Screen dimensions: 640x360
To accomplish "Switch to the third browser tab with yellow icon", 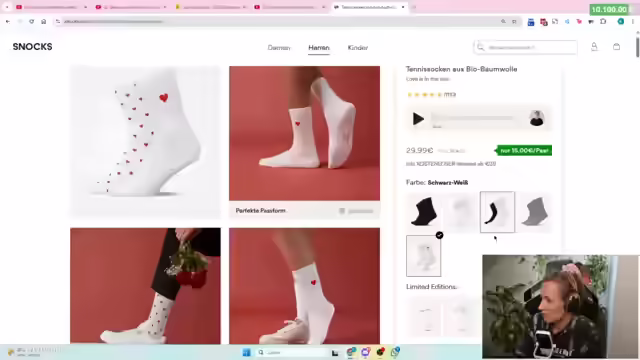I will click(210, 7).
